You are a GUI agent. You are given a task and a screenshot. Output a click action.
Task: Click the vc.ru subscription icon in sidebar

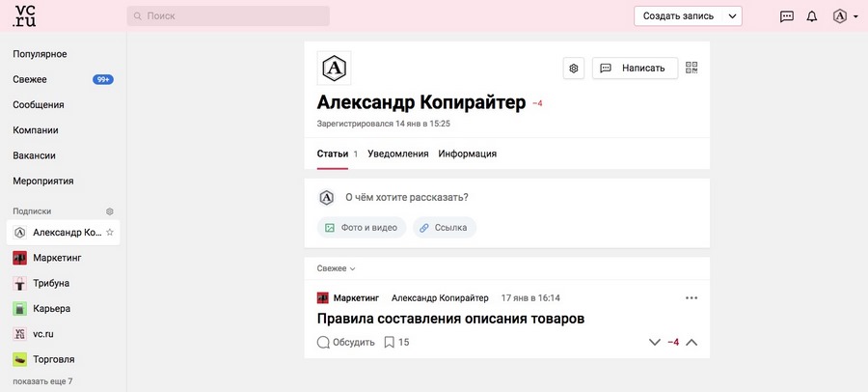(20, 334)
